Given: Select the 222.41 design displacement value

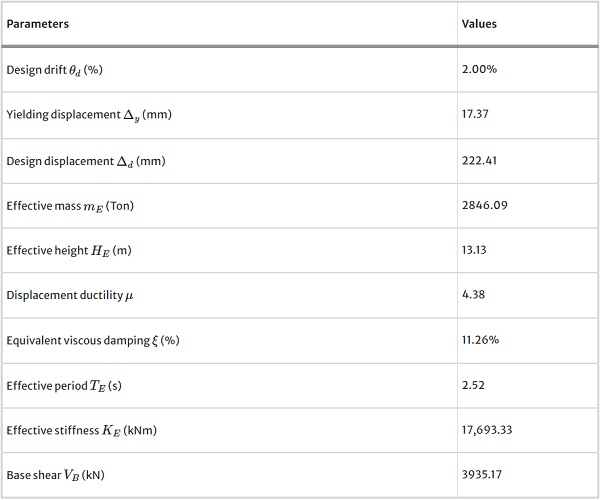Looking at the screenshot, I should point(479,160).
